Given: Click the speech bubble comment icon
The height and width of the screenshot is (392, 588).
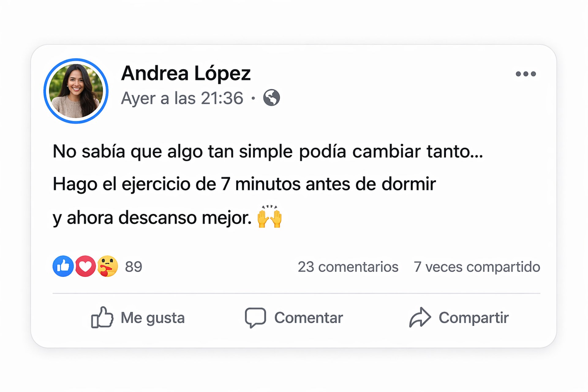Looking at the screenshot, I should (x=255, y=317).
